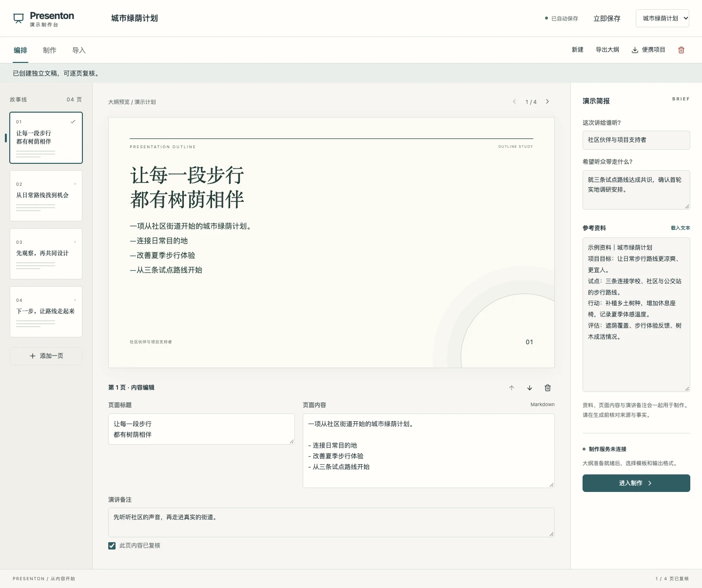This screenshot has height=588, width=702.
Task: Click the 便携项目 button label
Action: coord(654,50)
